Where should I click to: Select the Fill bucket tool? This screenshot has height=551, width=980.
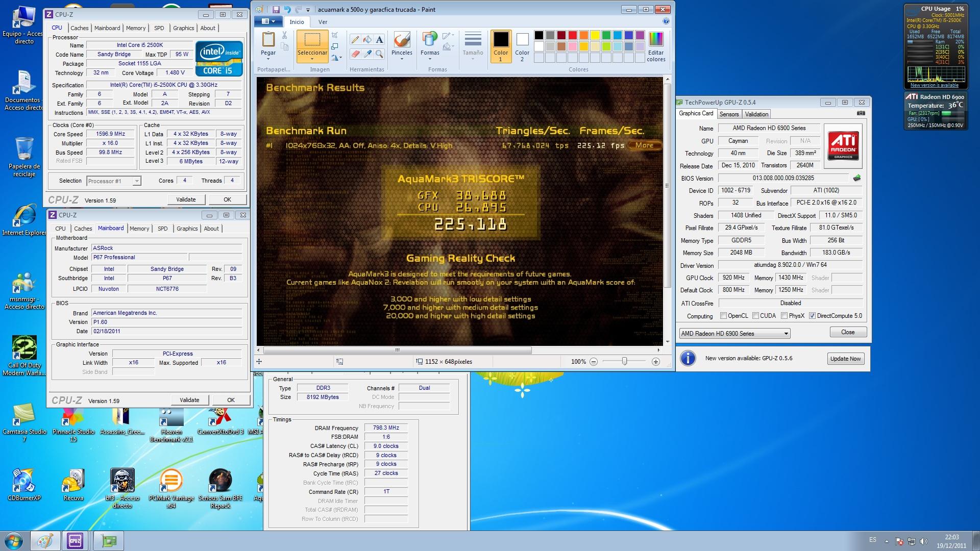(x=367, y=40)
